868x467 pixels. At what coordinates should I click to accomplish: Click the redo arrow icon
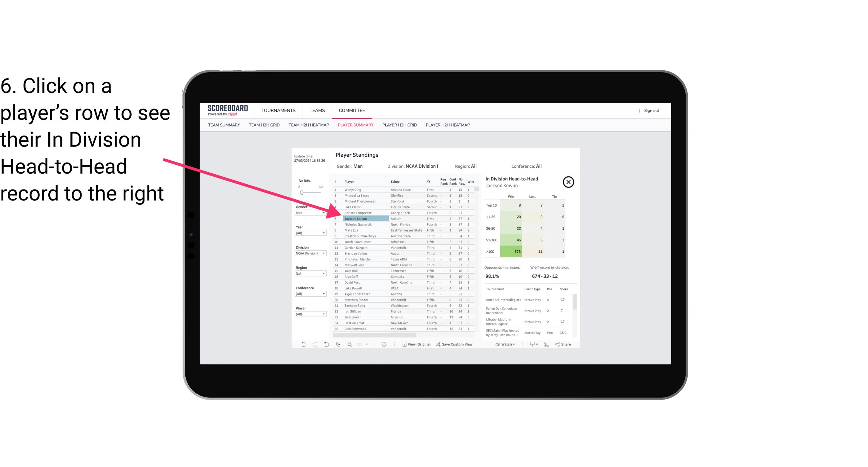coord(315,345)
